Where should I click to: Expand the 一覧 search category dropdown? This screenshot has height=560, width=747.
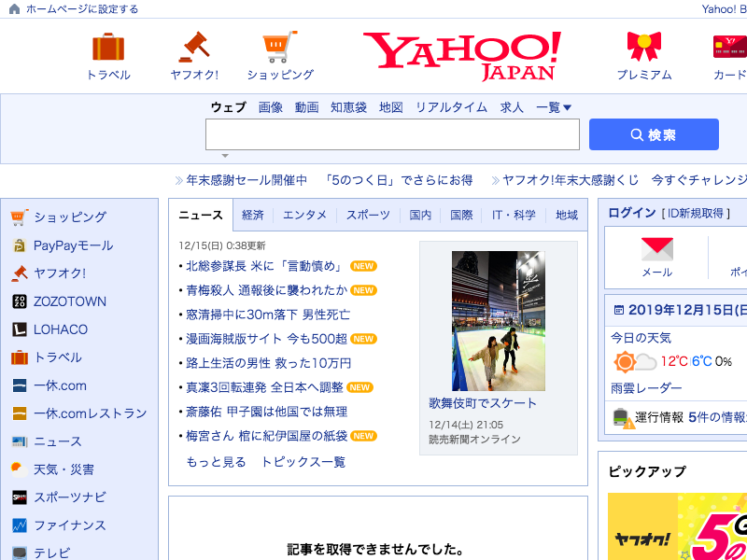point(554,107)
